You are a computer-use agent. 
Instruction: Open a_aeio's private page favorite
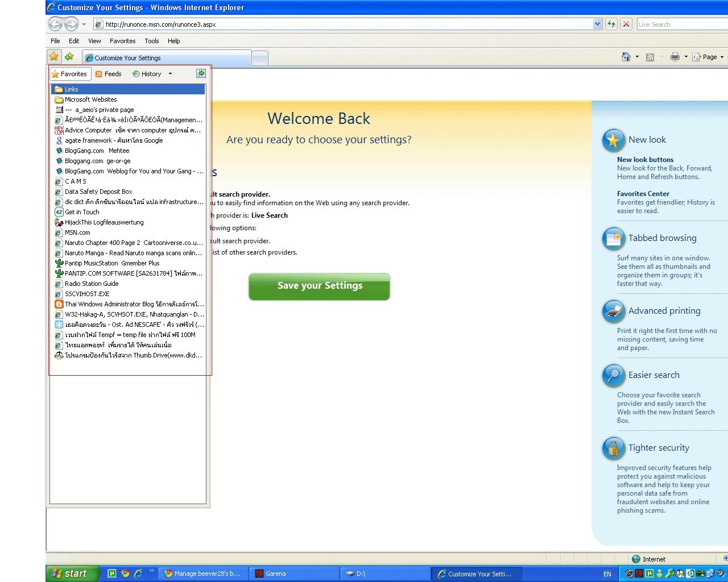128,110
